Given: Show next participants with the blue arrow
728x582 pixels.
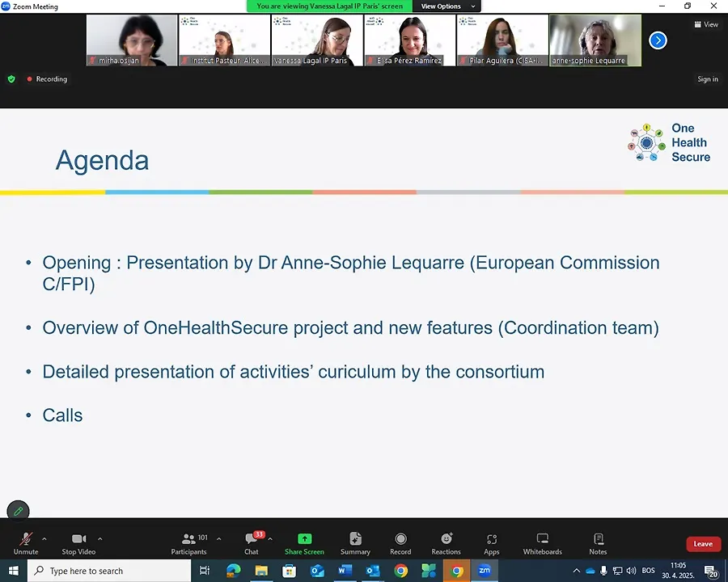Looking at the screenshot, I should (x=658, y=40).
